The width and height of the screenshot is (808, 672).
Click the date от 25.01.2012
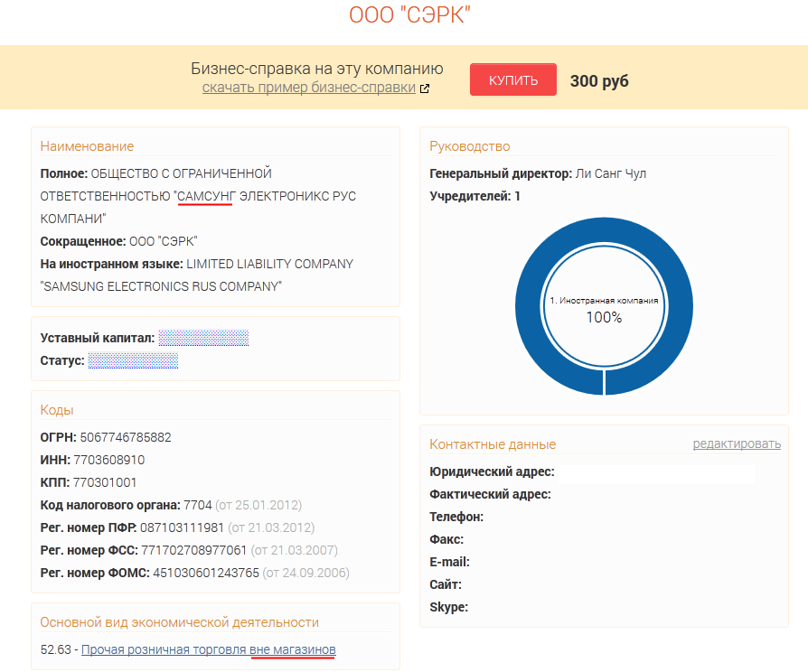coord(258,505)
